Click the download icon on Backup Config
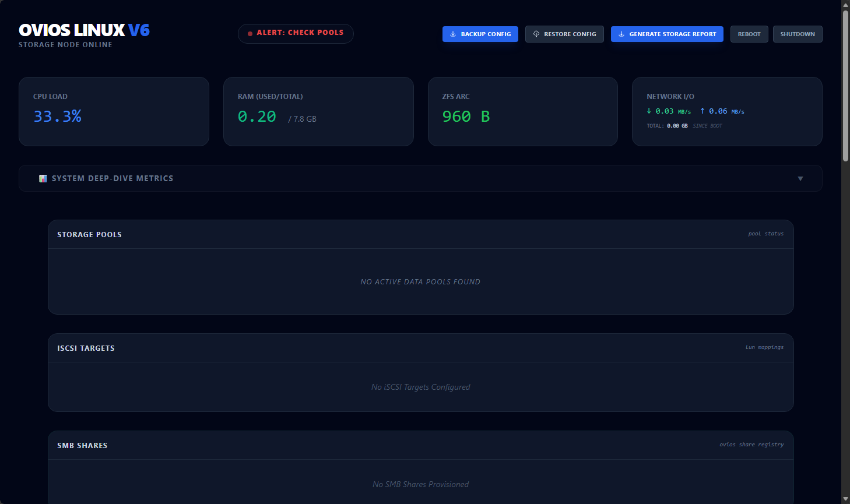The width and height of the screenshot is (850, 504). [453, 34]
